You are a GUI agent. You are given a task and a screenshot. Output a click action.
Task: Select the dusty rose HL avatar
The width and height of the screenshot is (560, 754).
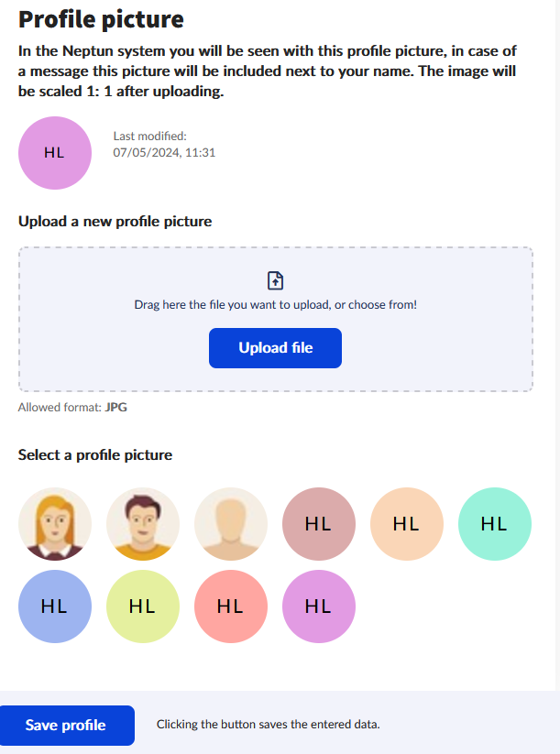pos(318,524)
